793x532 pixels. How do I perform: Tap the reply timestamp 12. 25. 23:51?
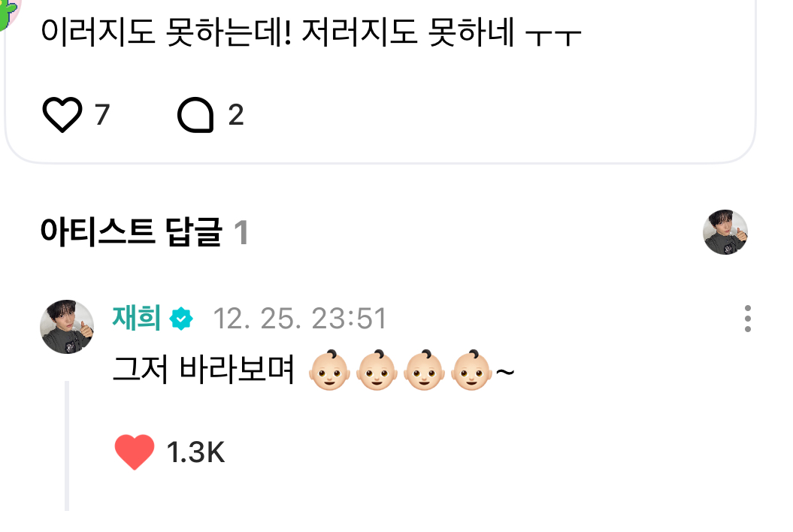pyautogui.click(x=300, y=319)
